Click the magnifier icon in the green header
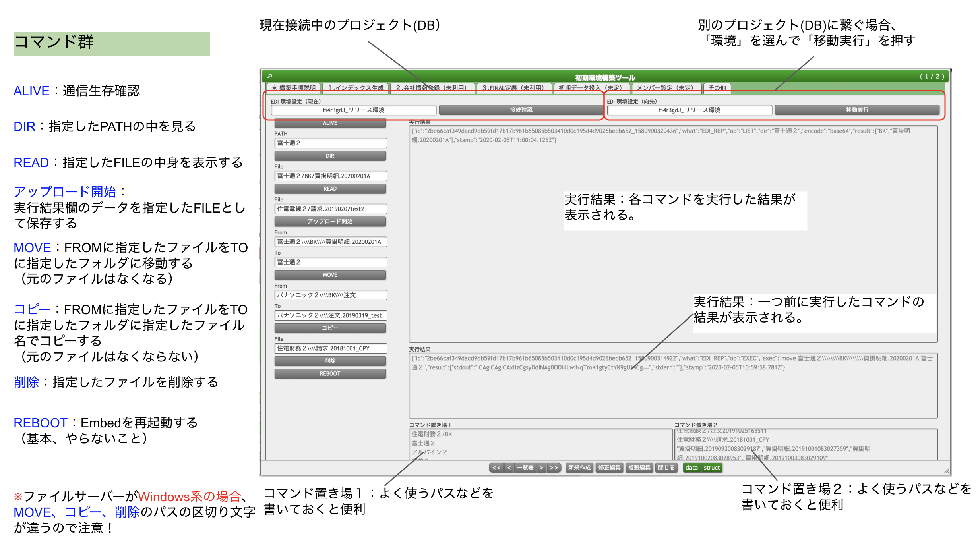Image resolution: width=980 pixels, height=541 pixels. (270, 76)
